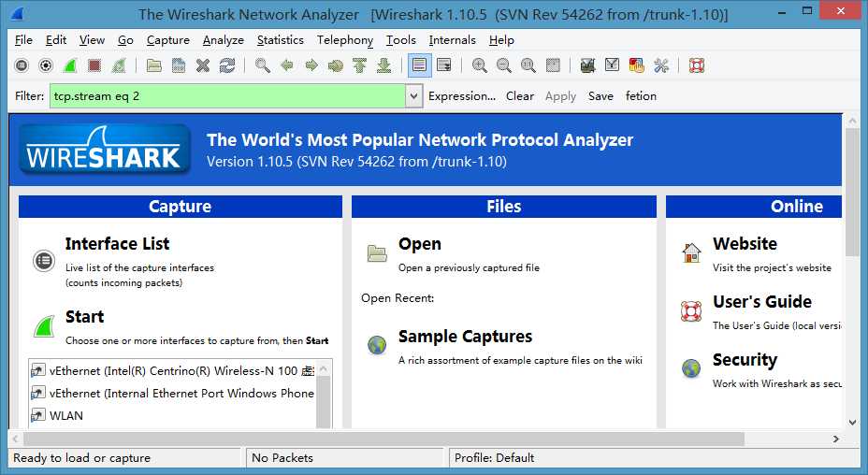Find a packet magnifier icon
This screenshot has width=868, height=475.
pos(263,65)
